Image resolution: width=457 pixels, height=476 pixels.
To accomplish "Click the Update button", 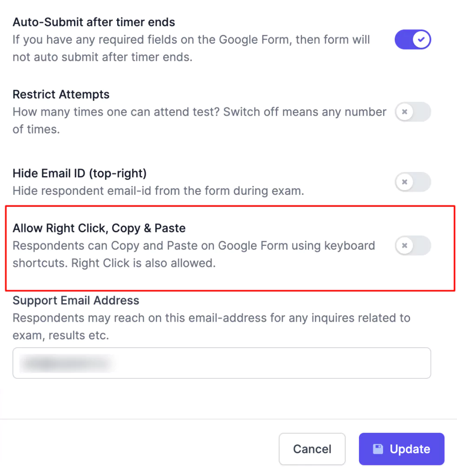I will click(401, 449).
